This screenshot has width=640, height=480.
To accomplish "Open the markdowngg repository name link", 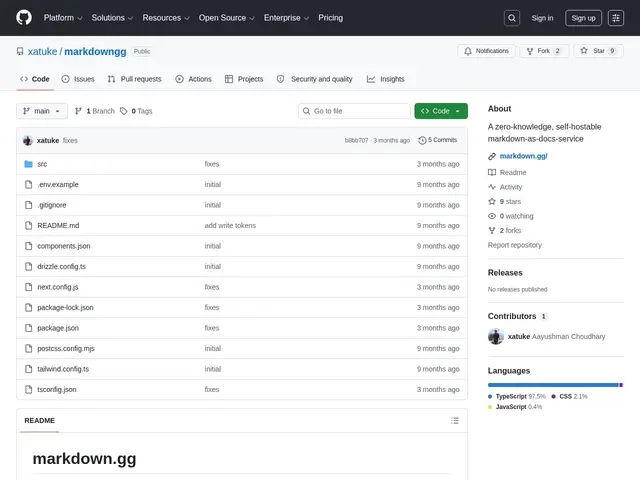I will [x=95, y=51].
